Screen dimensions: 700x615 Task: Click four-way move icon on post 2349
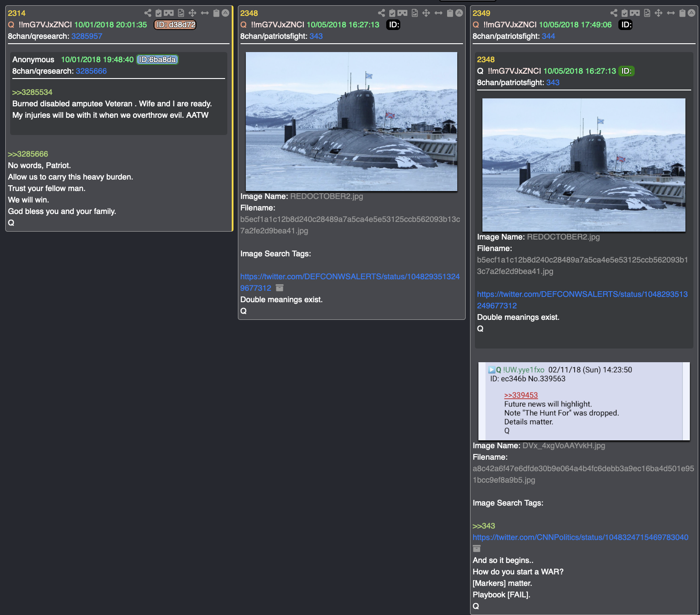[x=659, y=13]
